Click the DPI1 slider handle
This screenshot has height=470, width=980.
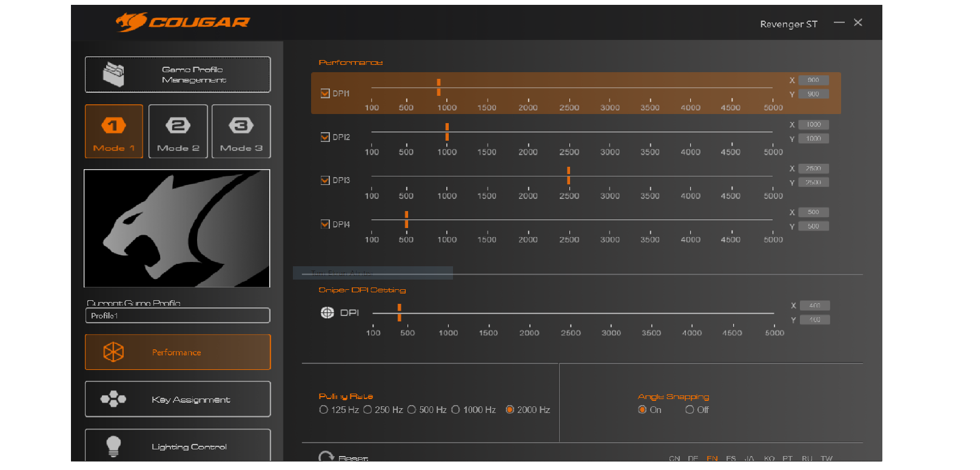click(x=438, y=87)
